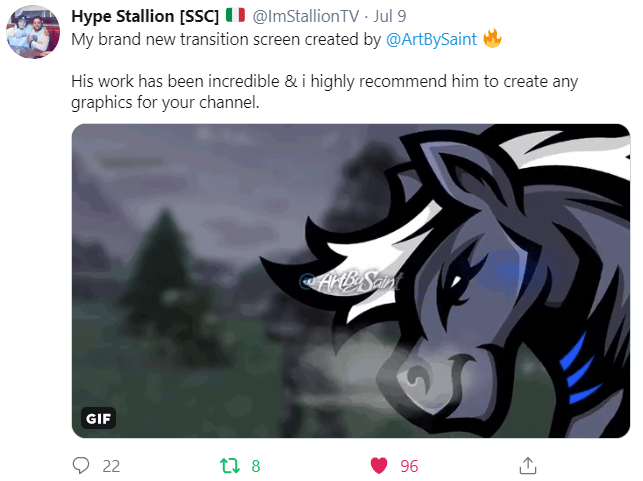This screenshot has height=481, width=643.
Task: Open the tweet via "His work has been incredible" text
Action: (x=176, y=81)
